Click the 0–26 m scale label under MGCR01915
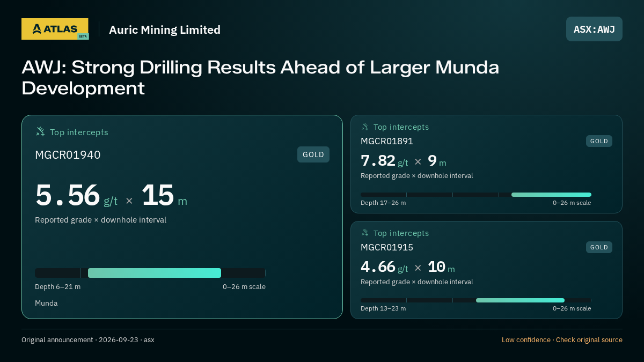The width and height of the screenshot is (644, 362). (x=572, y=308)
